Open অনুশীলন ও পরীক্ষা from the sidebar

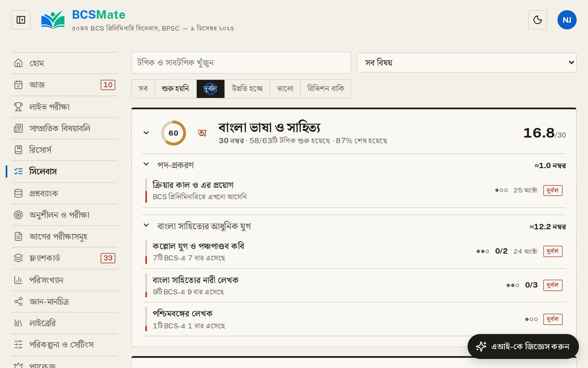[64, 215]
